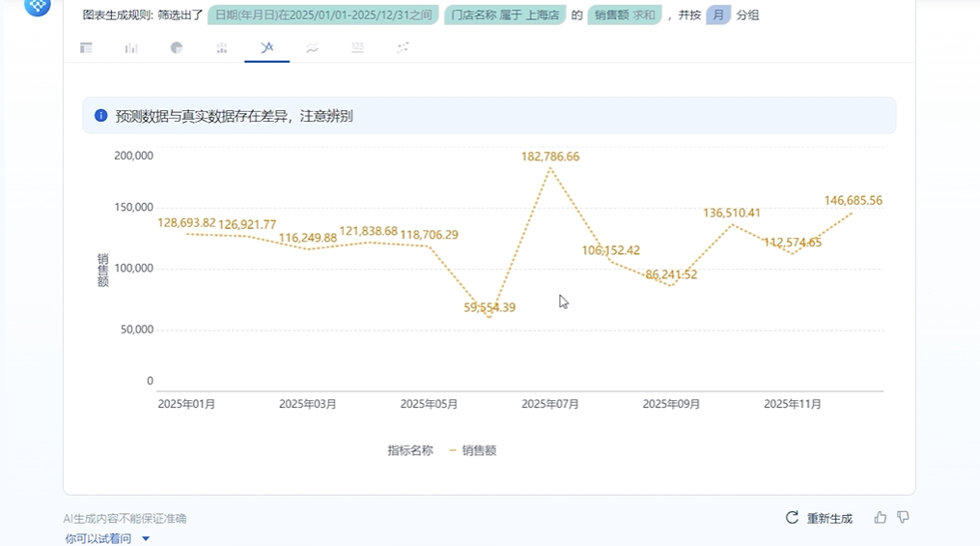Viewport: 980px width, 546px height.
Task: Click the active forecast line chart tab
Action: (266, 47)
